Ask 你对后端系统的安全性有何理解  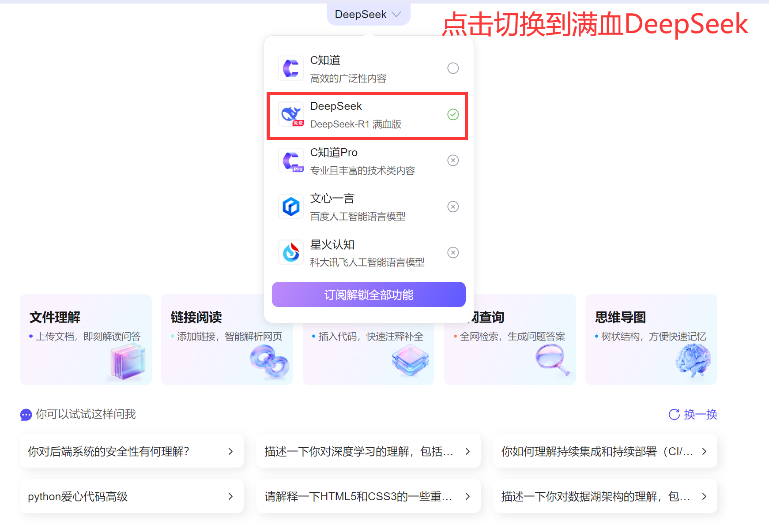click(132, 451)
